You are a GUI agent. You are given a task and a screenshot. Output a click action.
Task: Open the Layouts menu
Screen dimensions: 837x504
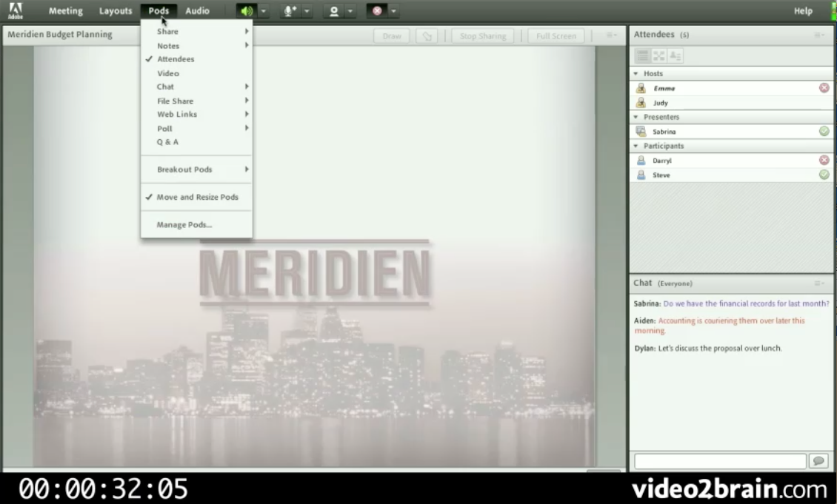(x=116, y=10)
